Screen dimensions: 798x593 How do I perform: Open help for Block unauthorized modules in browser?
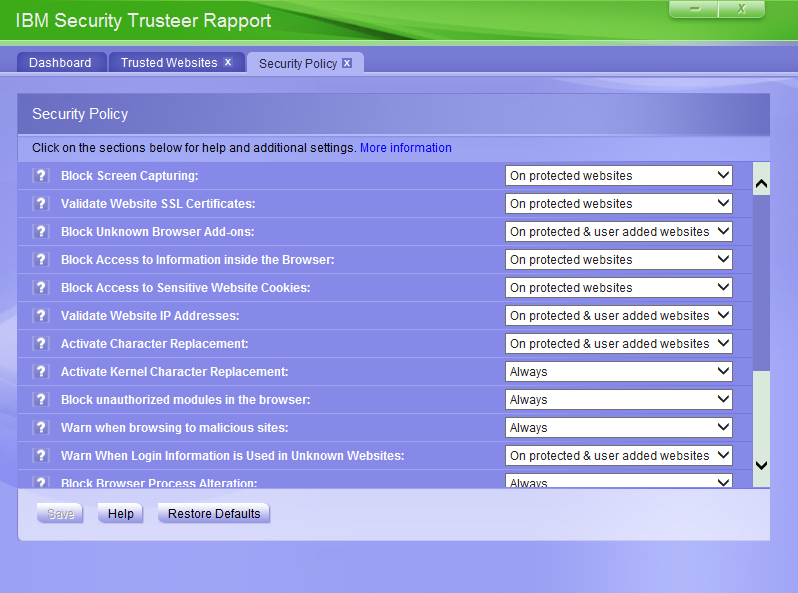[41, 400]
